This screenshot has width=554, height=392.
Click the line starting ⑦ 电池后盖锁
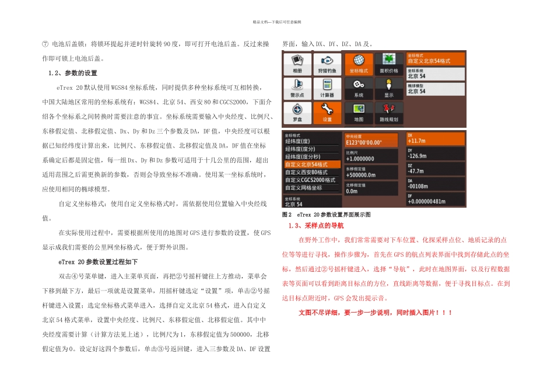click(x=156, y=44)
